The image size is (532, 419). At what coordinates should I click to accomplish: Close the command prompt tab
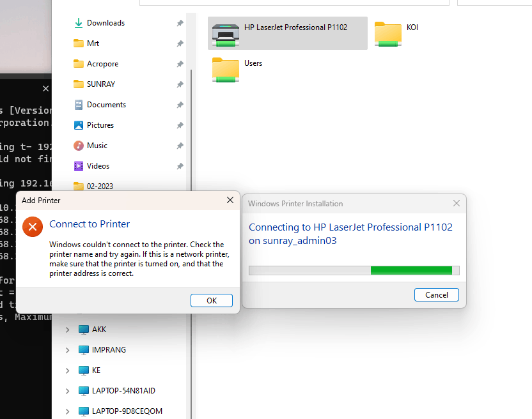(46, 89)
